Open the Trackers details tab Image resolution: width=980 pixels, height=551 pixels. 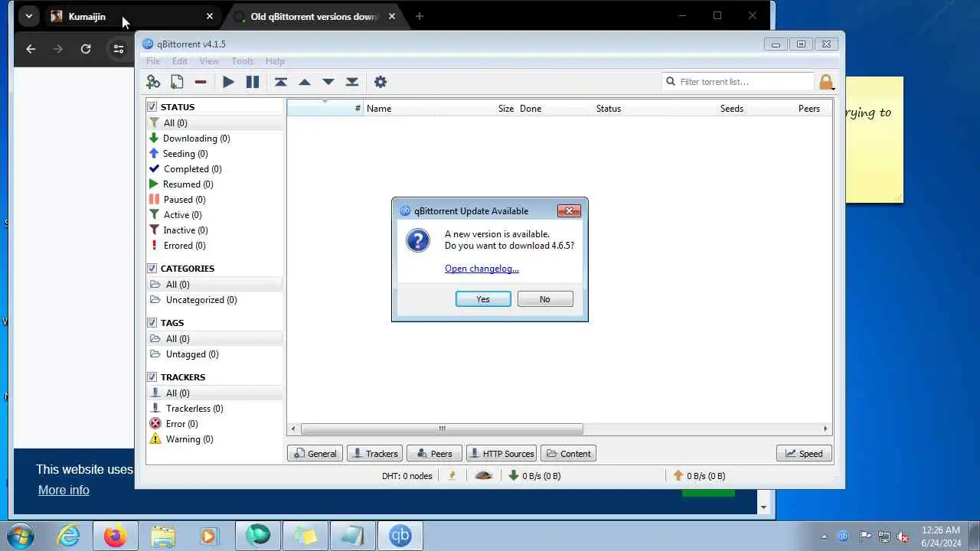pos(374,454)
